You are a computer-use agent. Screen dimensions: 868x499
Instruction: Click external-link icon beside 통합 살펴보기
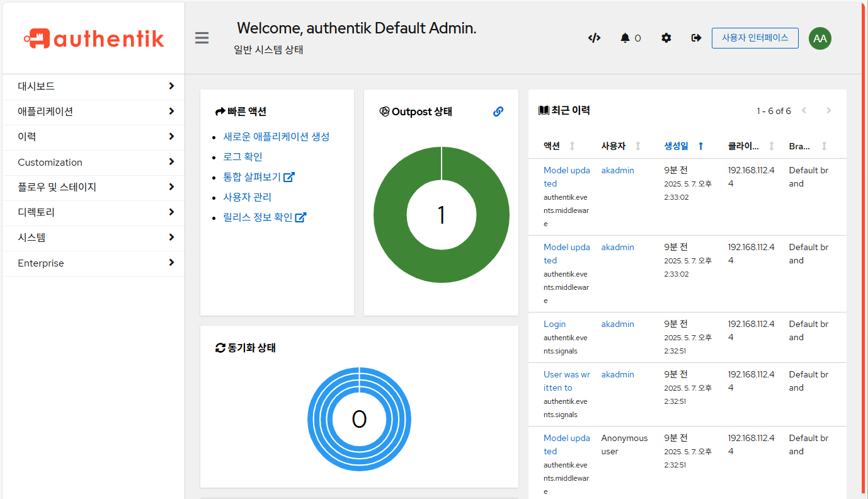pos(289,177)
